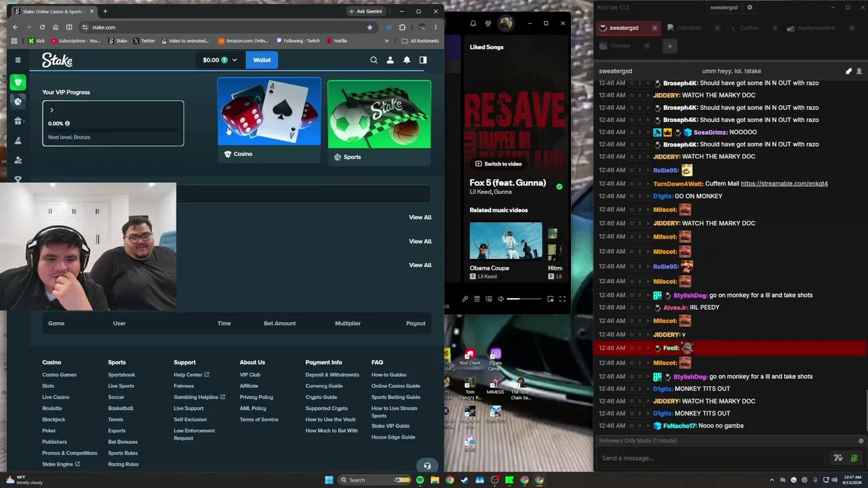Open the streamable.com link in chat
The image size is (868, 488).
click(784, 184)
